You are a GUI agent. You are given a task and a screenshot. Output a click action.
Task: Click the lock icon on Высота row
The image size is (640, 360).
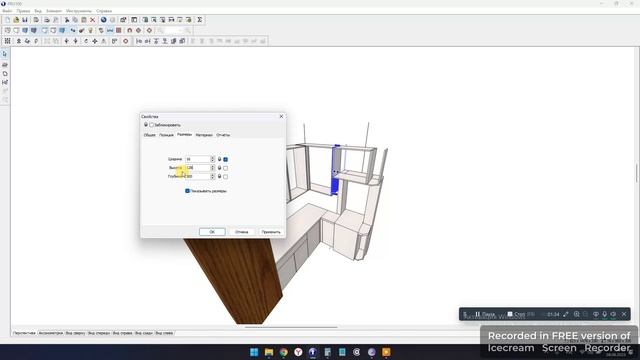[x=219, y=168]
